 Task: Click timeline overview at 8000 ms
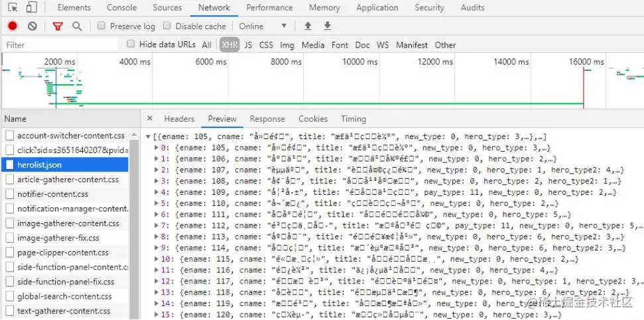tap(287, 62)
